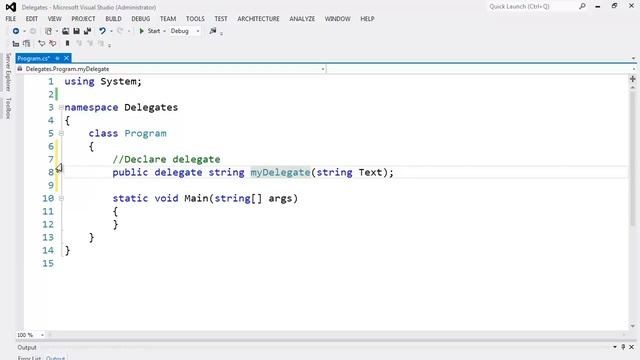The image size is (640, 360).
Task: Click the Comment out selected lines icon
Action: click(42, 44)
